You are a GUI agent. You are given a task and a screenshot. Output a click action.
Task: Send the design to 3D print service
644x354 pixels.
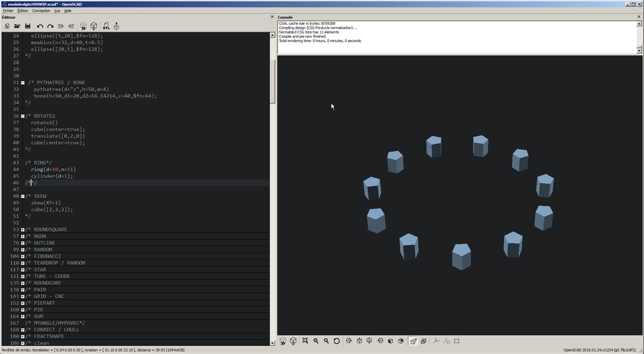[116, 26]
